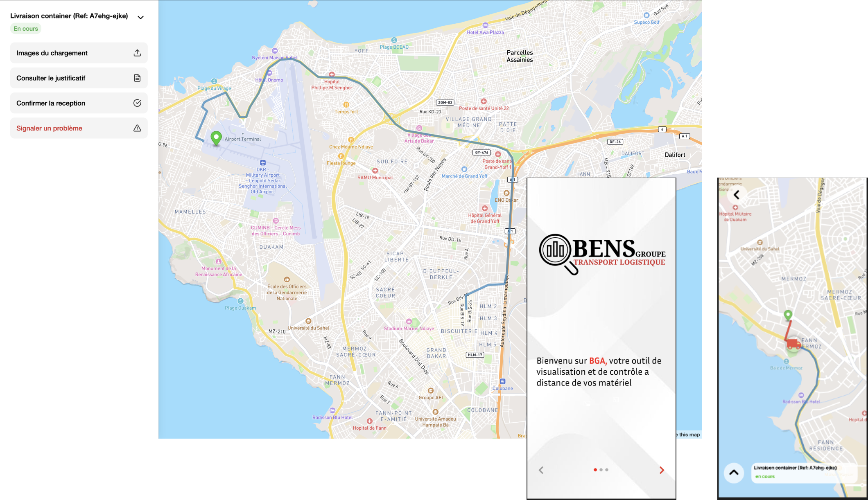The image size is (868, 500).
Task: Open Livraison container card on mobile map
Action: click(x=804, y=473)
